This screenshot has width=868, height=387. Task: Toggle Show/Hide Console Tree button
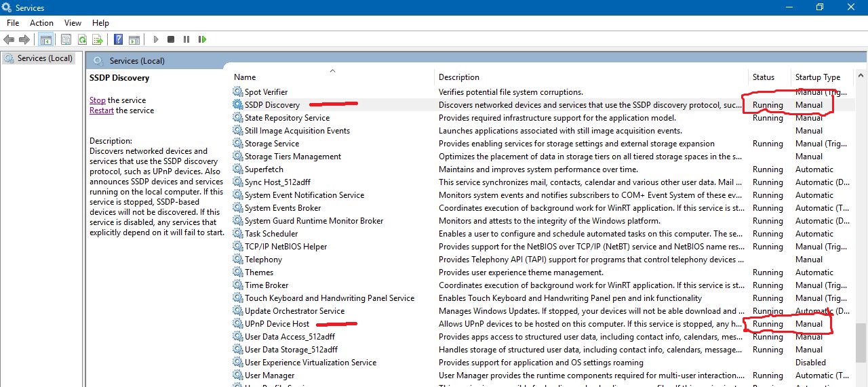[x=45, y=39]
